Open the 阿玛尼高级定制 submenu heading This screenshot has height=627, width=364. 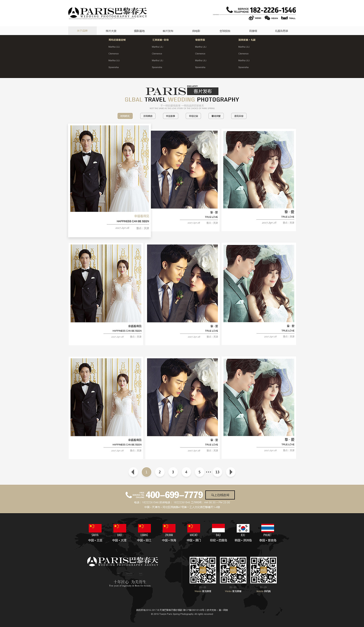click(117, 40)
